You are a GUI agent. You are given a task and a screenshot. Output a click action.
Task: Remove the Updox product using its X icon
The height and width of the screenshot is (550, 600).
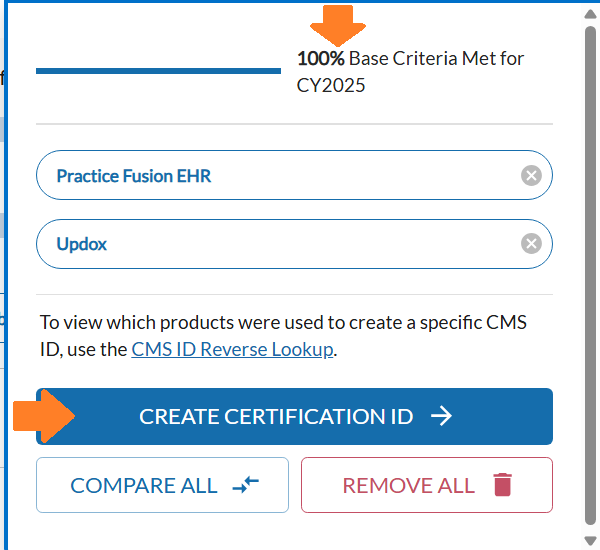(531, 244)
